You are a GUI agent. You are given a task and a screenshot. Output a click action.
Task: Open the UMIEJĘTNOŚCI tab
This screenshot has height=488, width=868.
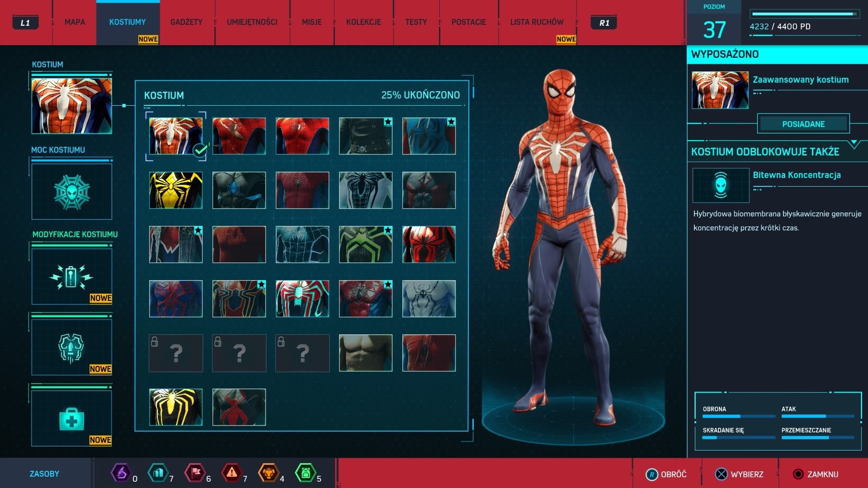252,22
